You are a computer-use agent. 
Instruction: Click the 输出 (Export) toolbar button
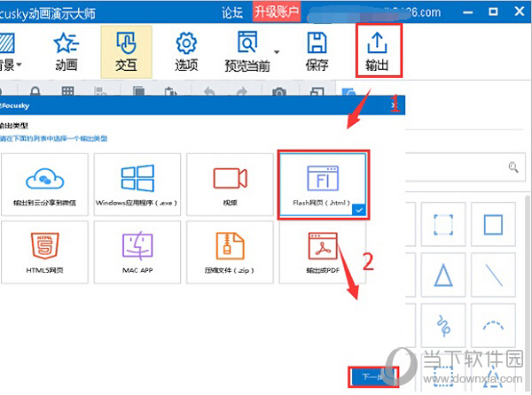tap(377, 50)
